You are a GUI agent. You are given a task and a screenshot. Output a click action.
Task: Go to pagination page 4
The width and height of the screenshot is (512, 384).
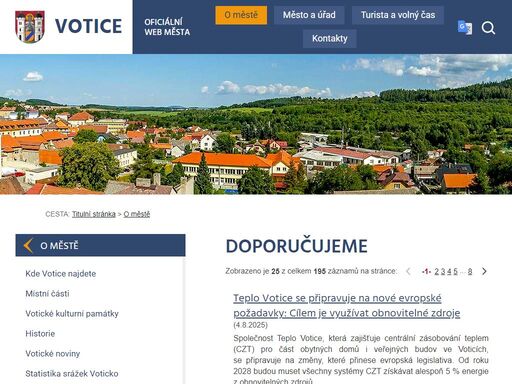(449, 271)
